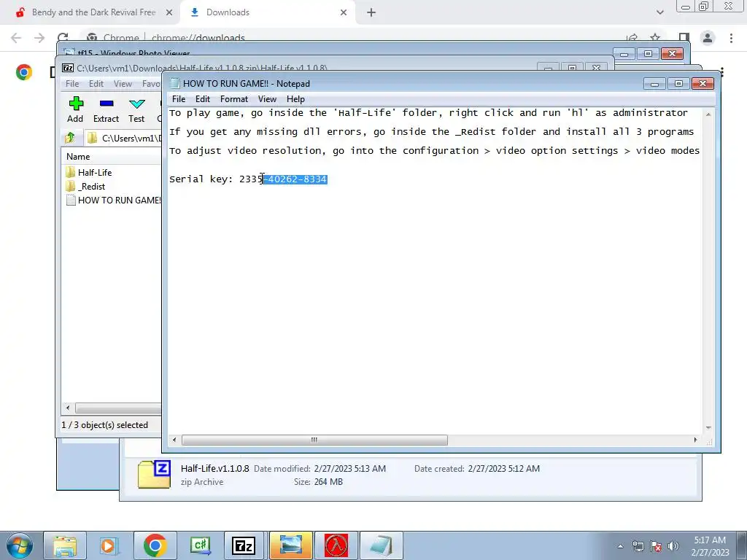Open Notepad File menu
The image size is (747, 560).
tap(179, 99)
